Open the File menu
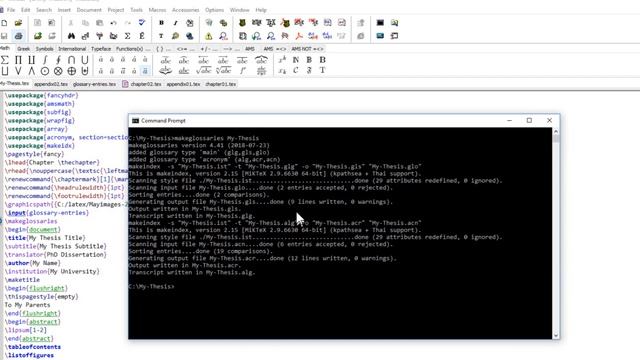 click(11, 10)
